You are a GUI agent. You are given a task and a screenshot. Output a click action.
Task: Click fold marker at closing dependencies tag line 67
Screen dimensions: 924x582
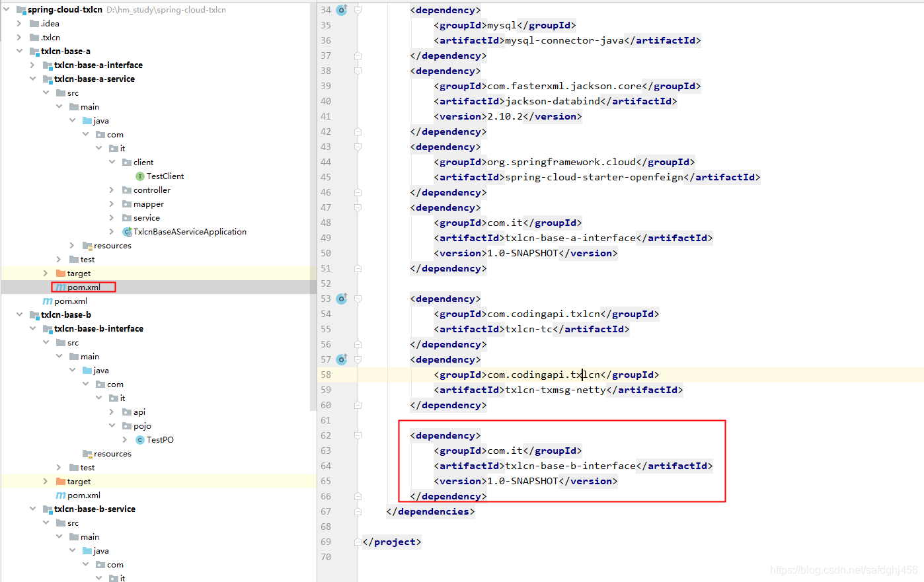click(358, 511)
